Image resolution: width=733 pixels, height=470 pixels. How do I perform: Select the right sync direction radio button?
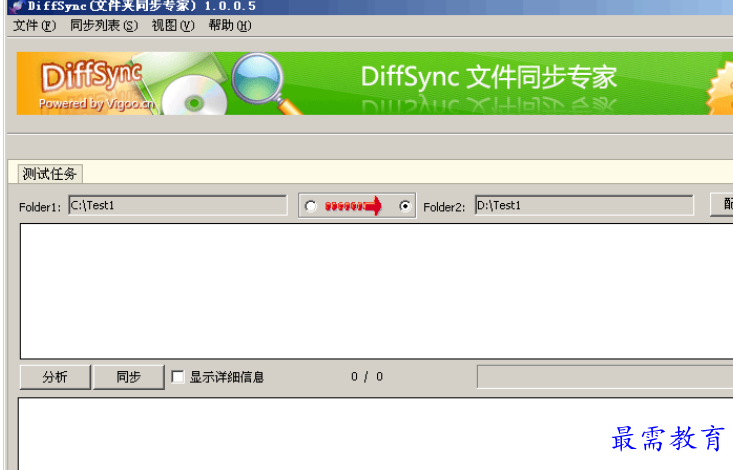coord(405,206)
